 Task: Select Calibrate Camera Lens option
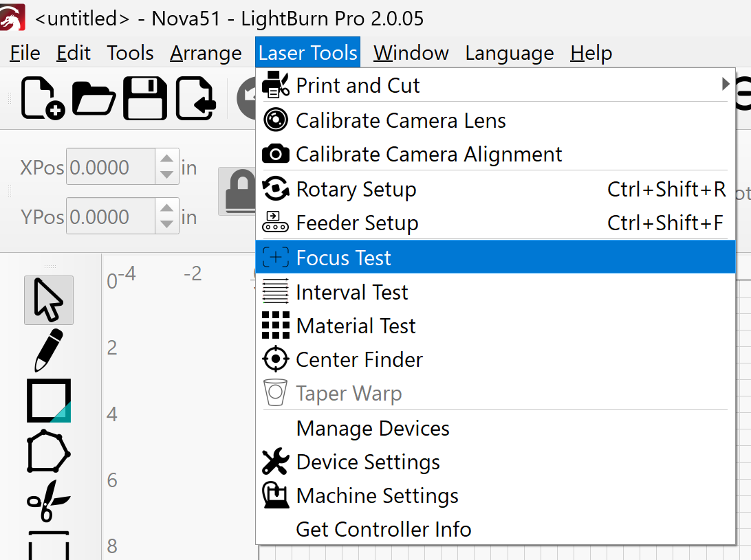(x=400, y=121)
